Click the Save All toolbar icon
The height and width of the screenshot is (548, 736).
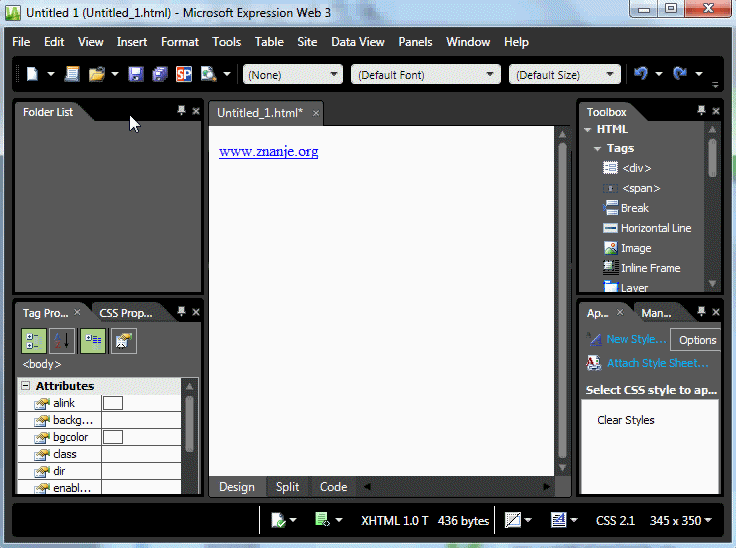[x=160, y=75]
